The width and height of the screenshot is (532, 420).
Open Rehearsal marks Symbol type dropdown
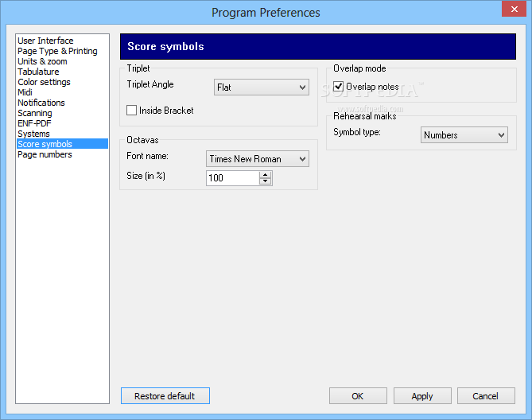[464, 135]
